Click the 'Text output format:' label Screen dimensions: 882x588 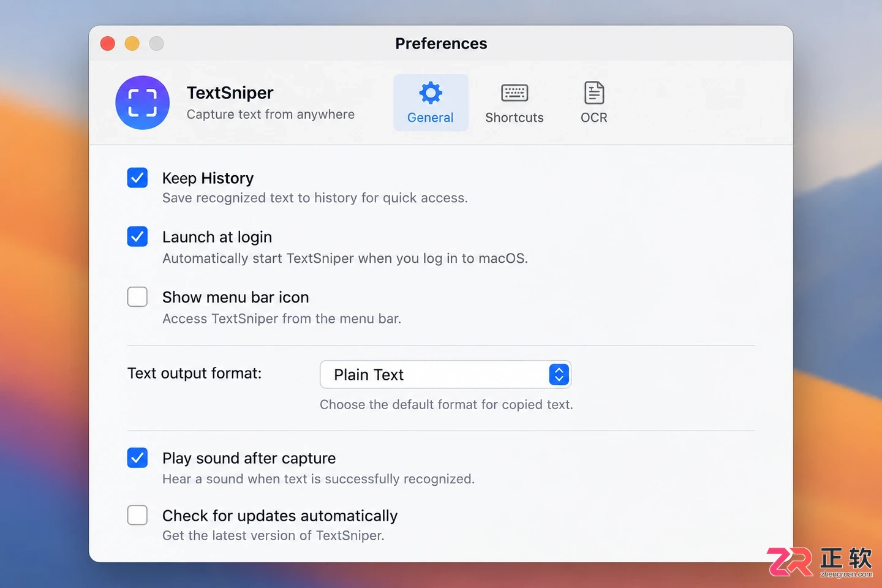(x=194, y=373)
